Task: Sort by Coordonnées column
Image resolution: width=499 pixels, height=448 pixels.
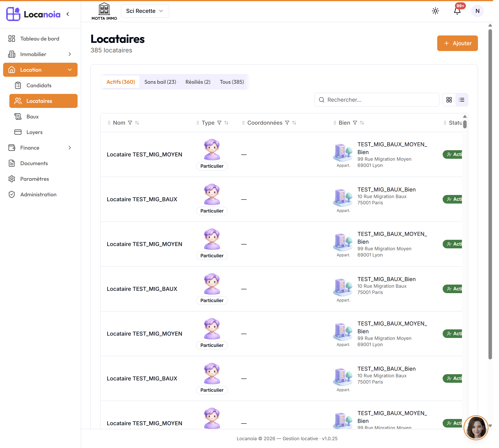Action: tap(294, 123)
